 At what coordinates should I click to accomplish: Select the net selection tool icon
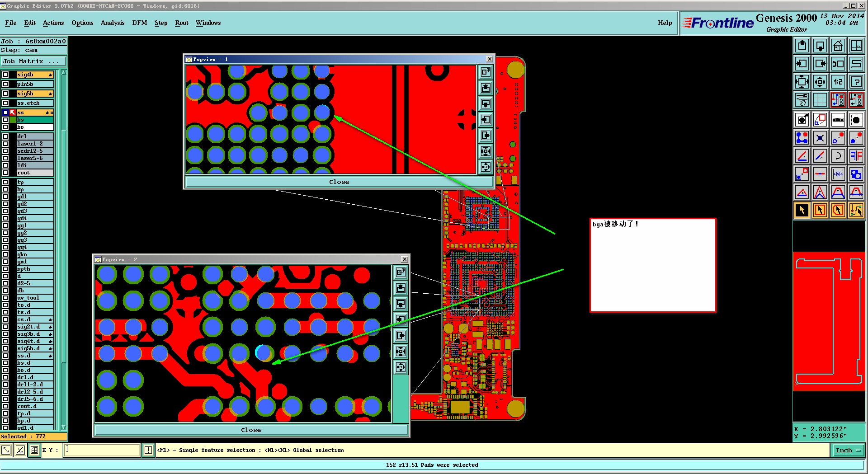(856, 211)
